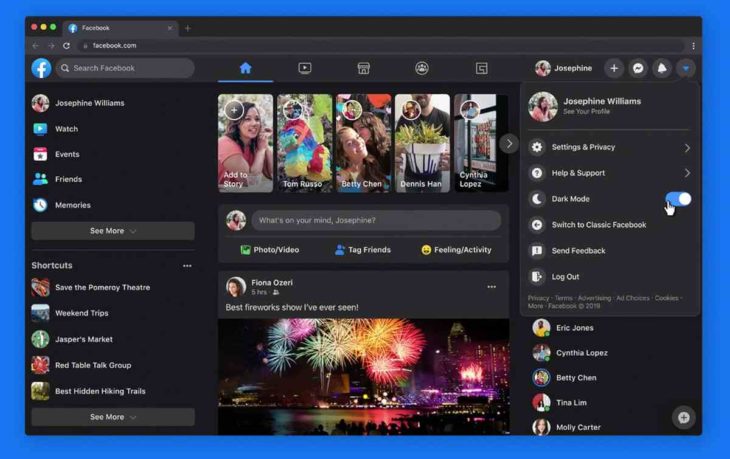Image resolution: width=730 pixels, height=459 pixels.
Task: Open the Marketplace tab icon
Action: click(x=364, y=68)
